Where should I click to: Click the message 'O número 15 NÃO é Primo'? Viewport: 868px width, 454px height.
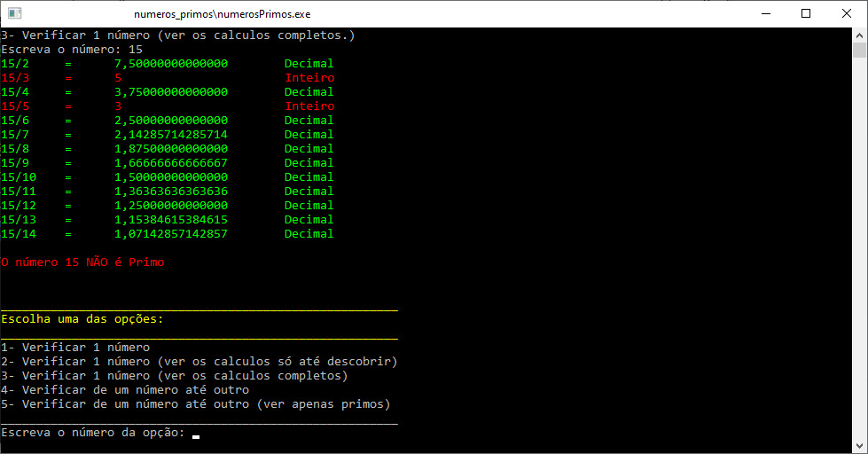tap(82, 262)
